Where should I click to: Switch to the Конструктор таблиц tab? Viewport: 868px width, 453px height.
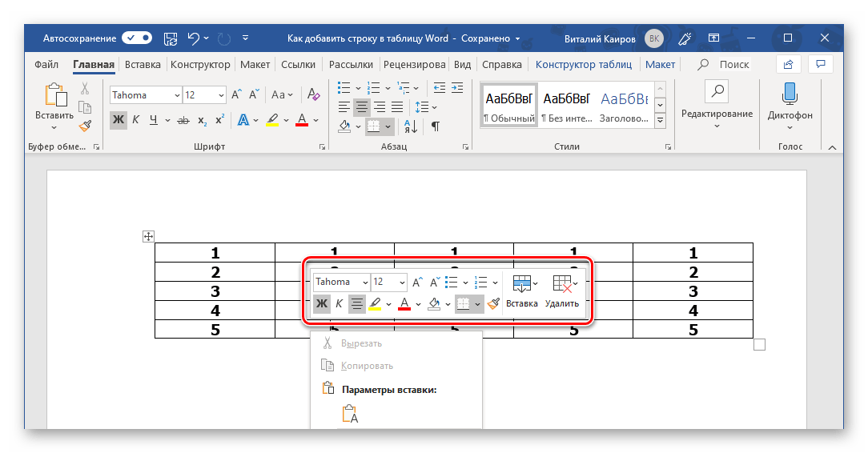point(584,65)
